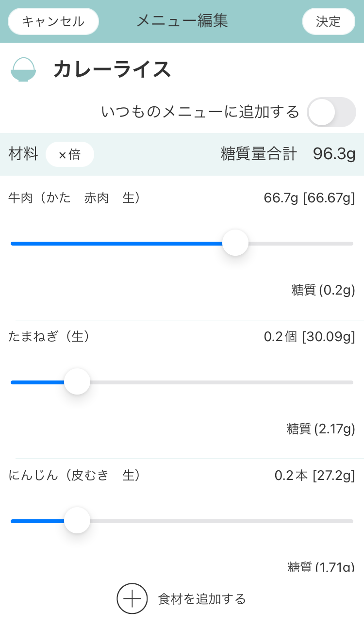Tap the ×倍 multiplier button
The height and width of the screenshot is (628, 364).
coord(70,154)
